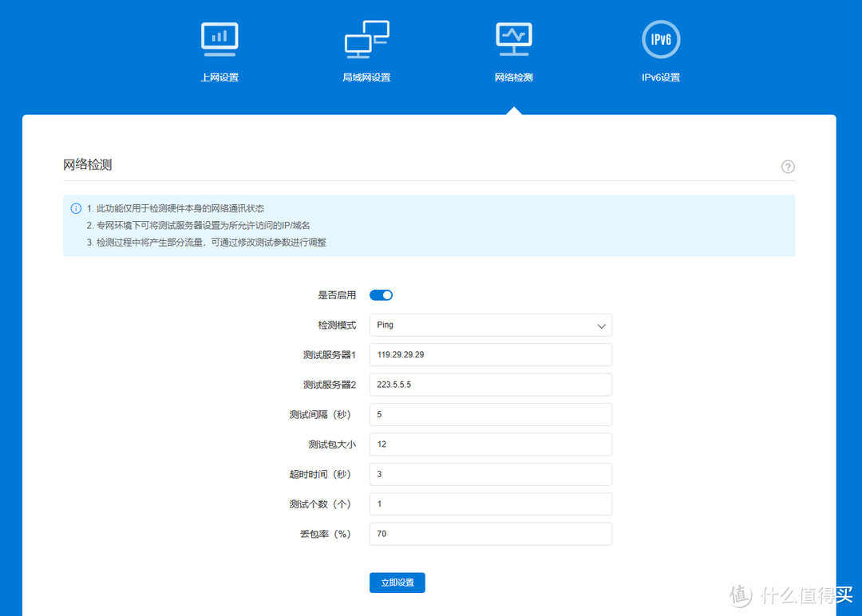Open the 局域网设置 tab label

(x=366, y=77)
